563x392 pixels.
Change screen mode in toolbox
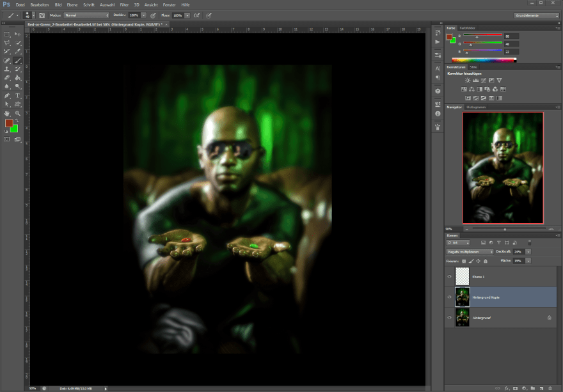click(x=18, y=139)
